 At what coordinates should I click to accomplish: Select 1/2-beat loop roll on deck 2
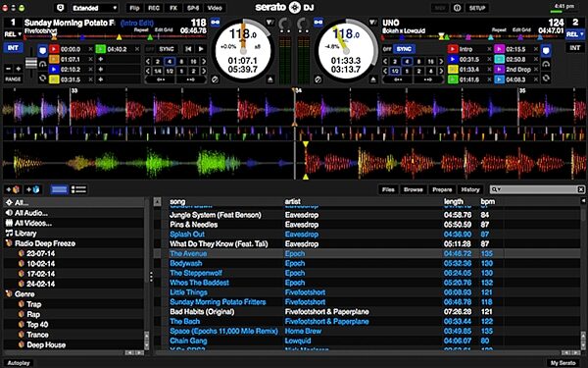click(395, 71)
